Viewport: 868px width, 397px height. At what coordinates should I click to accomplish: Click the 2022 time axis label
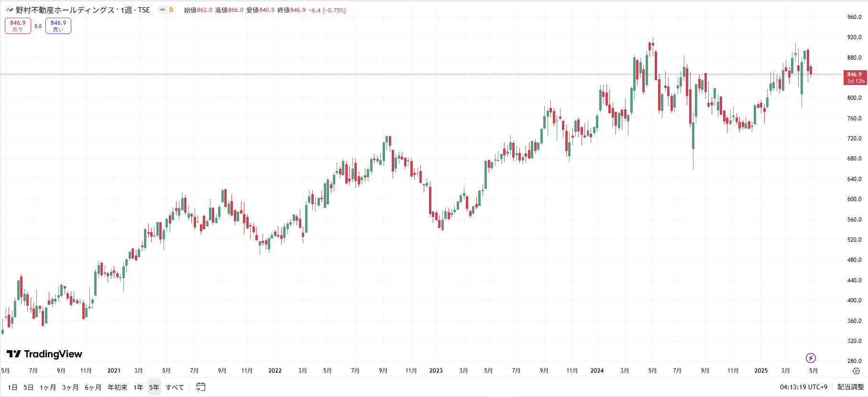(275, 371)
